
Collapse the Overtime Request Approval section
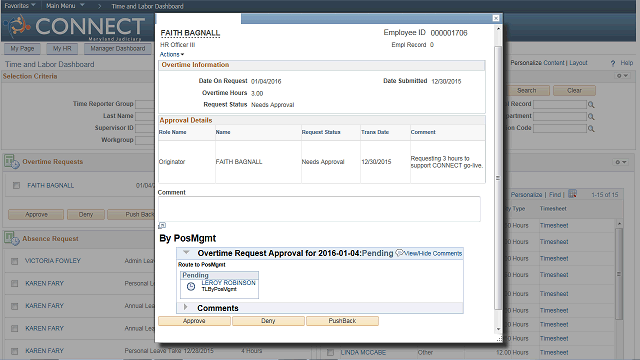click(x=186, y=253)
